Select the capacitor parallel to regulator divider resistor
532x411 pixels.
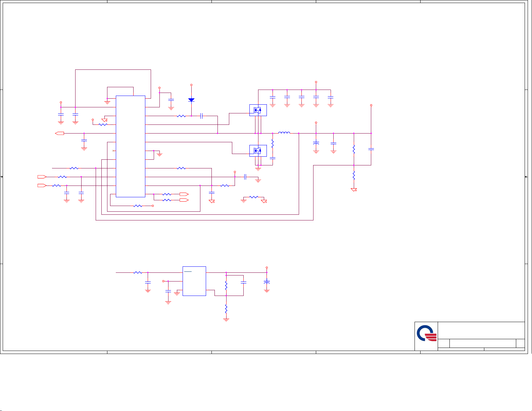click(x=244, y=283)
